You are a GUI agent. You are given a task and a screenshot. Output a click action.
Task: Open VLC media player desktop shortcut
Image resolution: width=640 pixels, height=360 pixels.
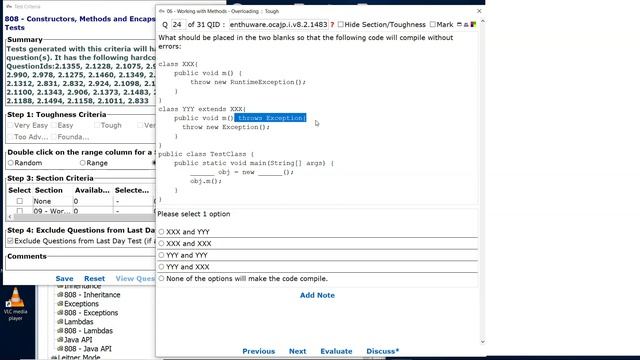point(16,304)
